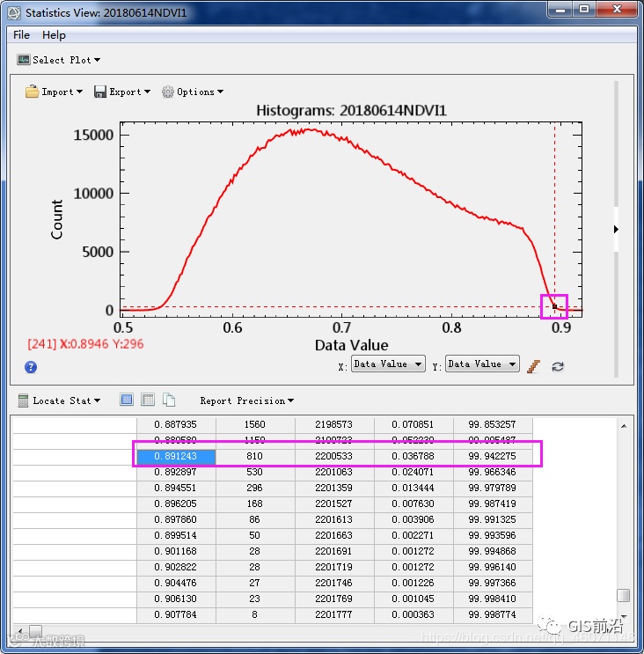Click the percent cell 0.036788
Screen dimensions: 644x654
(x=413, y=456)
